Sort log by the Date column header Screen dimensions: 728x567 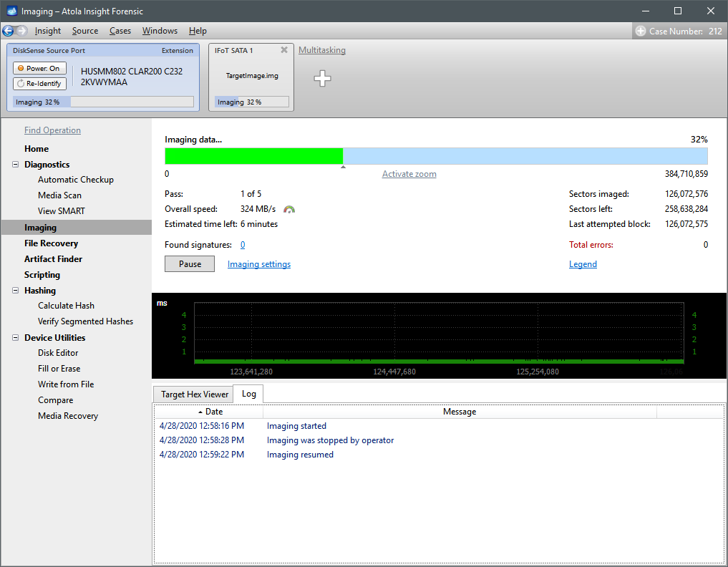[209, 412]
